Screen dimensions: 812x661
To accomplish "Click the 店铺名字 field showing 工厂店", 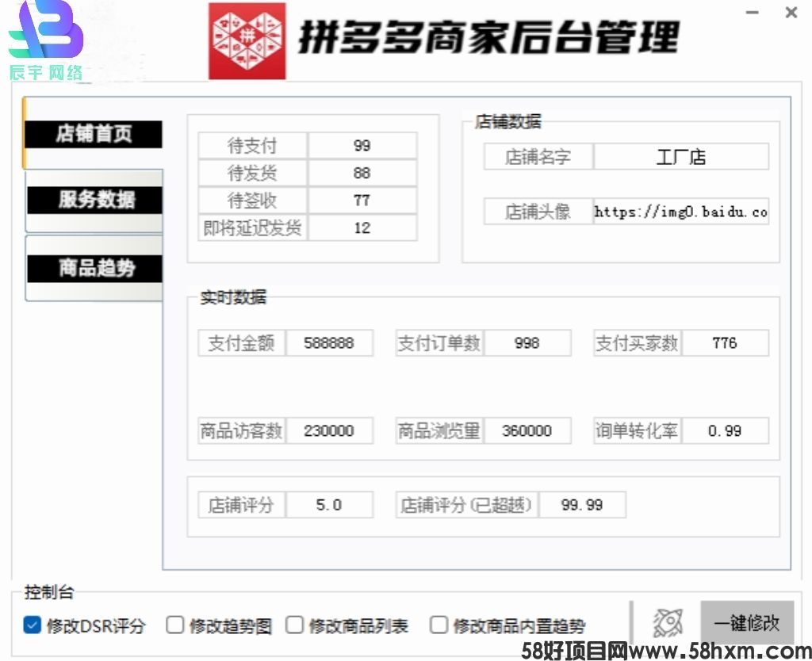I will [681, 157].
